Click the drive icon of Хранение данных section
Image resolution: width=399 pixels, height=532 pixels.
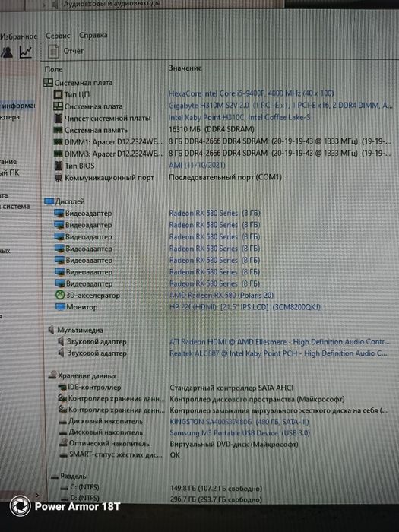[52, 375]
